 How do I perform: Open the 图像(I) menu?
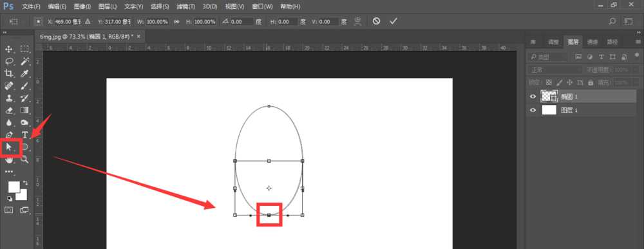(x=82, y=6)
